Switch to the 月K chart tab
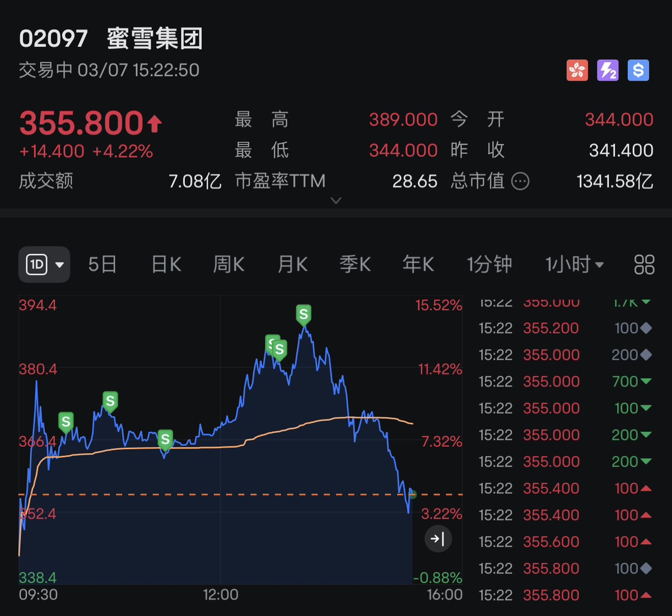This screenshot has width=672, height=616. tap(292, 264)
